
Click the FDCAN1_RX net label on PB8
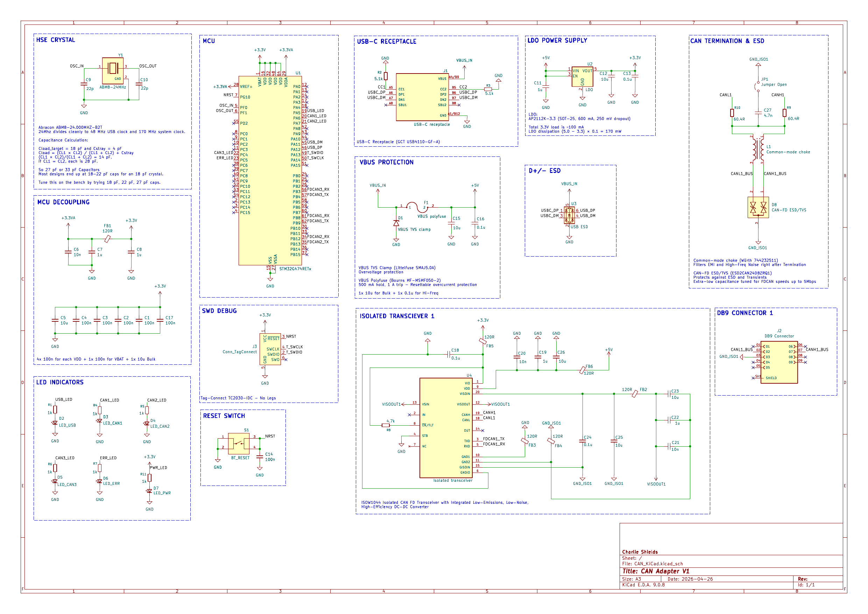(x=318, y=216)
